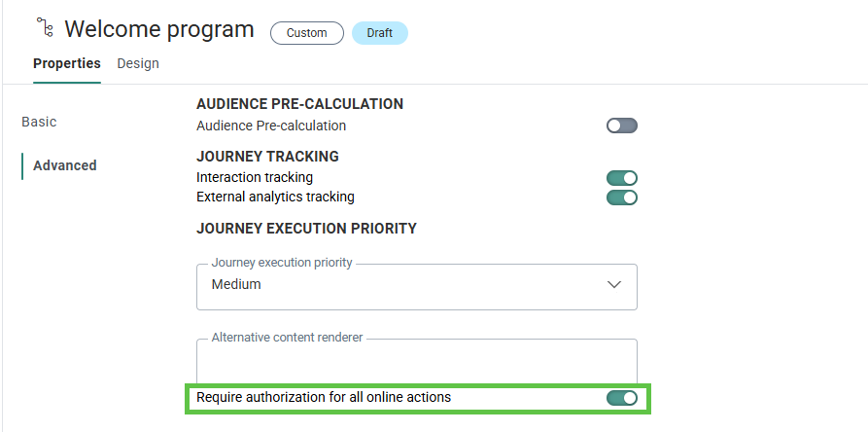Screen dimensions: 868x432
Task: Click the Interaction tracking label text
Action: pyautogui.click(x=255, y=177)
